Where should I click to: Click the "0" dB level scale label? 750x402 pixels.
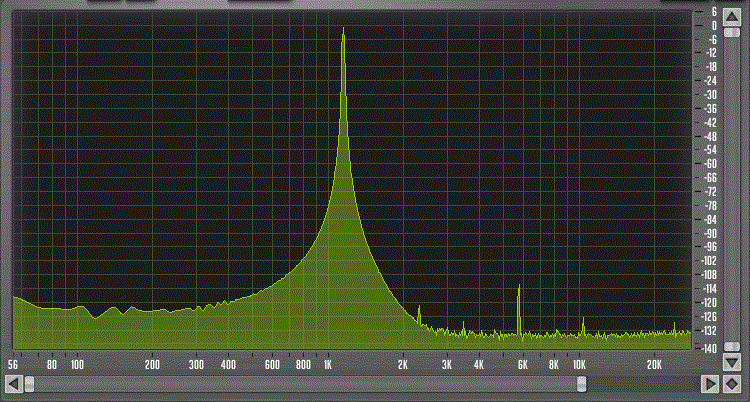(x=715, y=25)
